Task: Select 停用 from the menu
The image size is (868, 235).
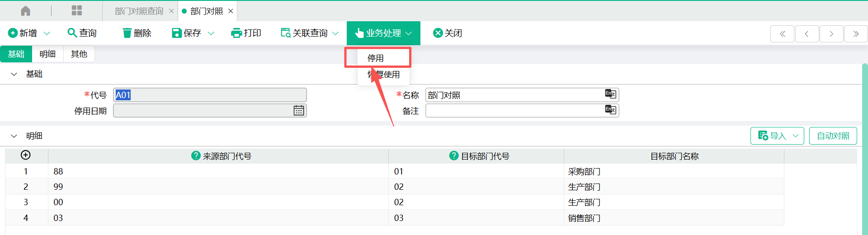Action: coord(376,58)
